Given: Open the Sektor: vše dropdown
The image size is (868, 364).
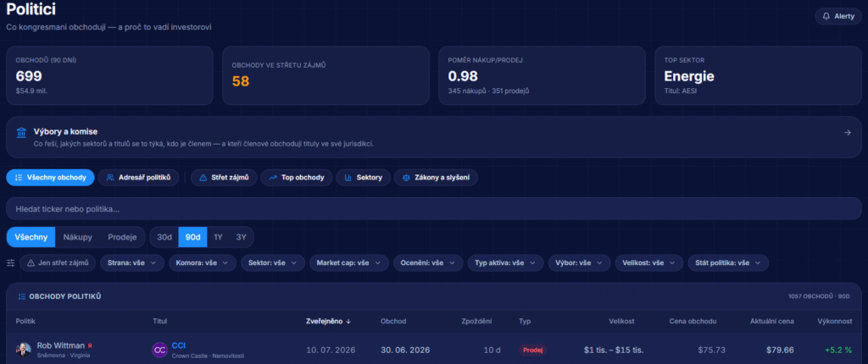Looking at the screenshot, I should (x=273, y=262).
